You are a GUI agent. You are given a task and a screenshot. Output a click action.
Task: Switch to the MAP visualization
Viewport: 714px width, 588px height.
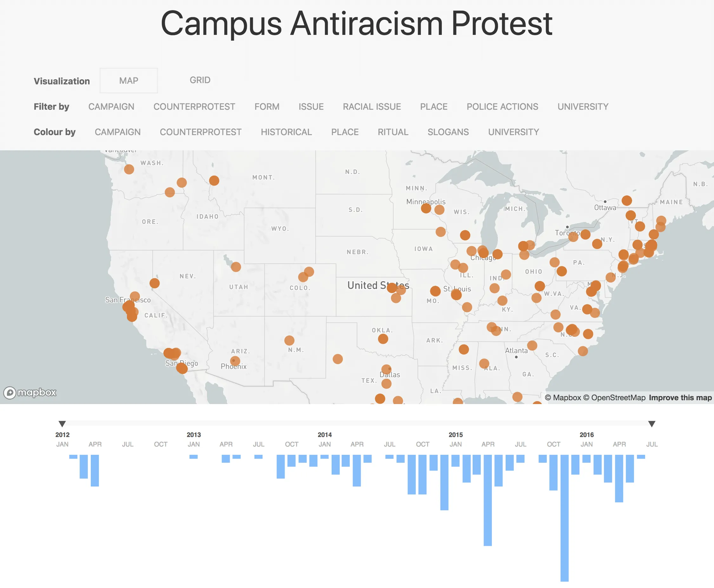tap(129, 81)
